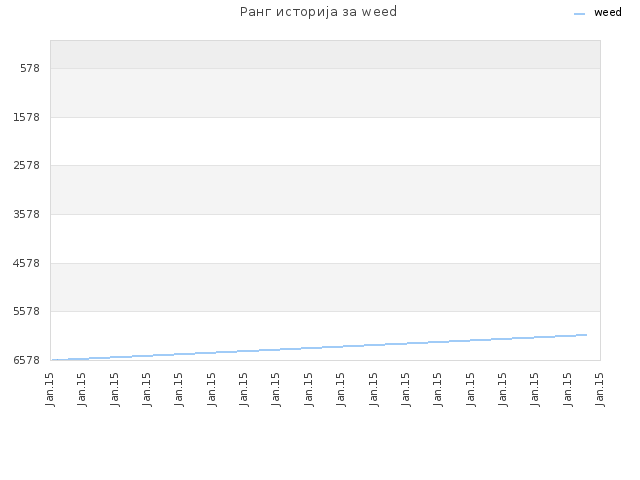640x480 pixels.
Task: Click the last Jan.15 x-axis label
Action: click(x=600, y=389)
